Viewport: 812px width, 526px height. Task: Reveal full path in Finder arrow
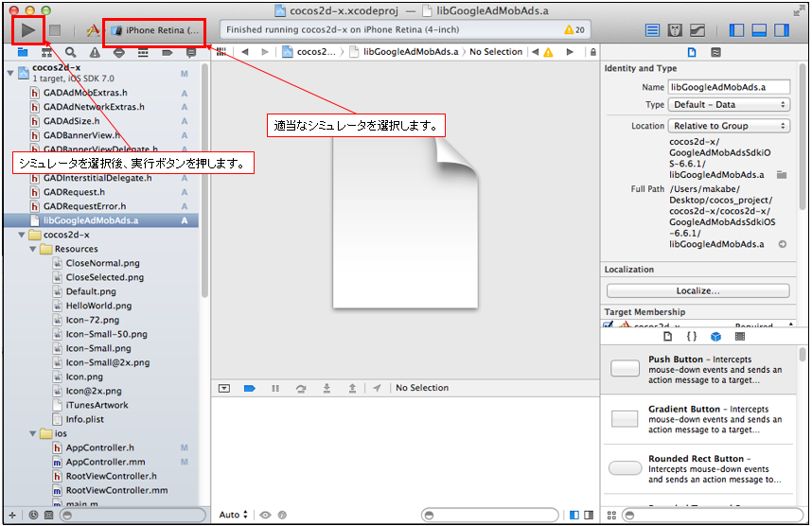(783, 244)
